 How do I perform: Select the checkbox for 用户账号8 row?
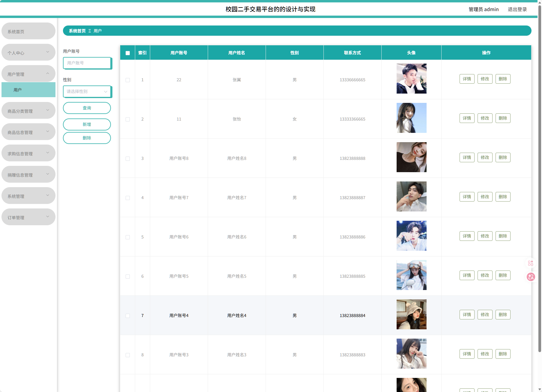(128, 159)
